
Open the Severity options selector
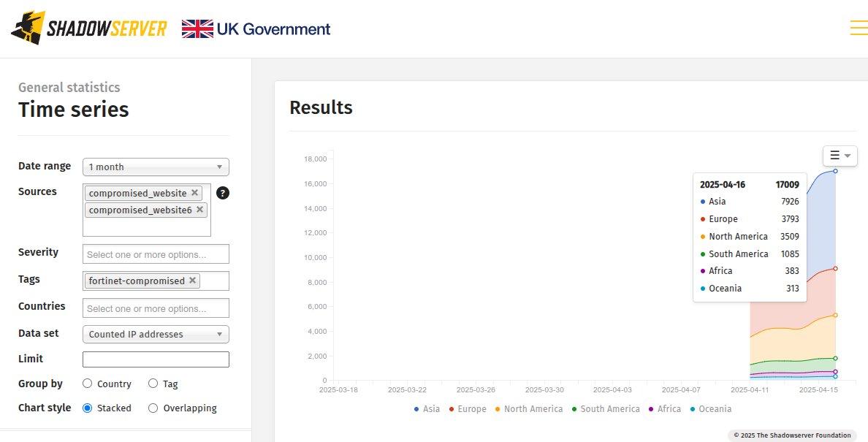(x=156, y=254)
